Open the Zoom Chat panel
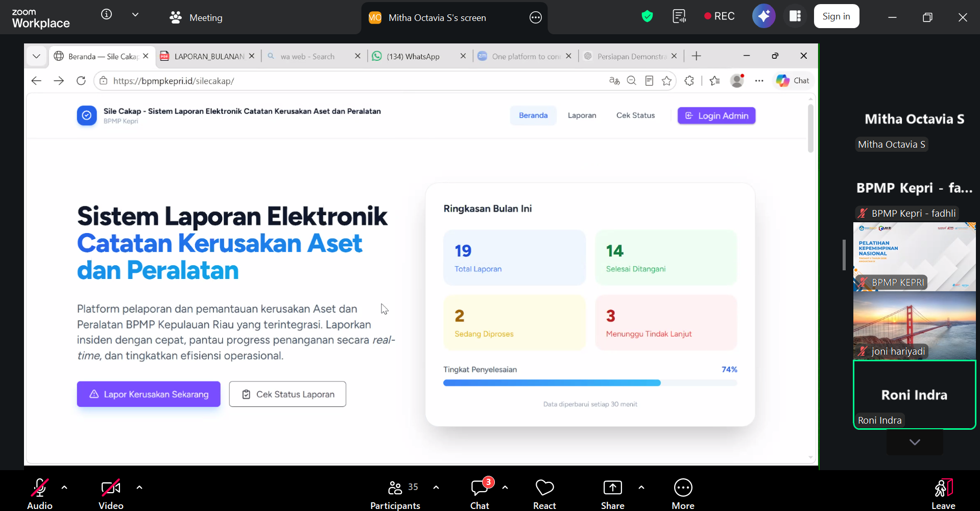This screenshot has width=980, height=511. (x=480, y=494)
